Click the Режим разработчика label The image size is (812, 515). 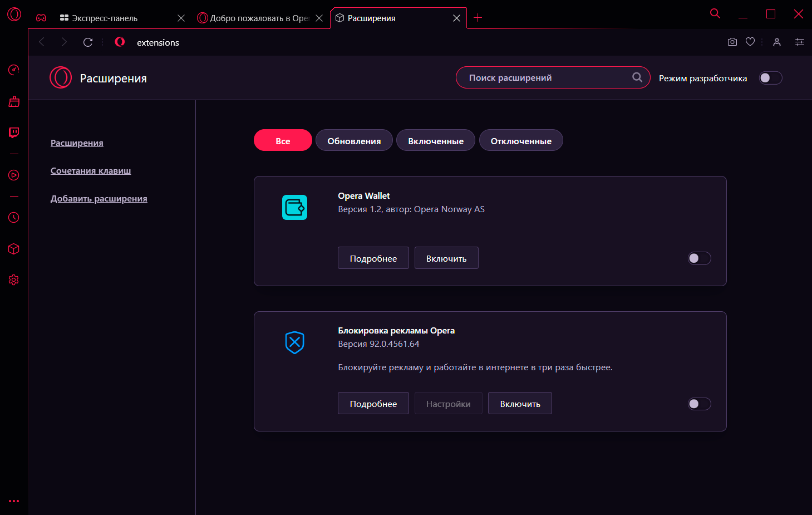click(x=703, y=79)
